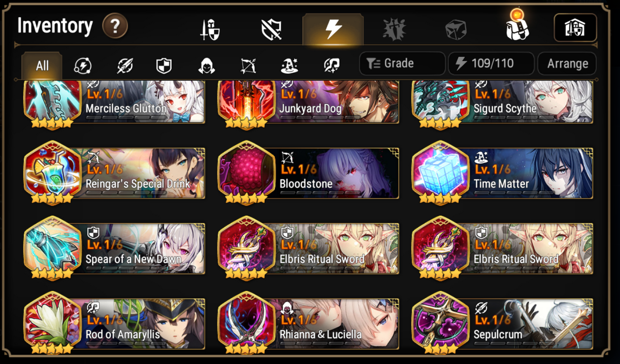Filter by hooded Thief class icon
620x364 pixels.
pyautogui.click(x=206, y=66)
